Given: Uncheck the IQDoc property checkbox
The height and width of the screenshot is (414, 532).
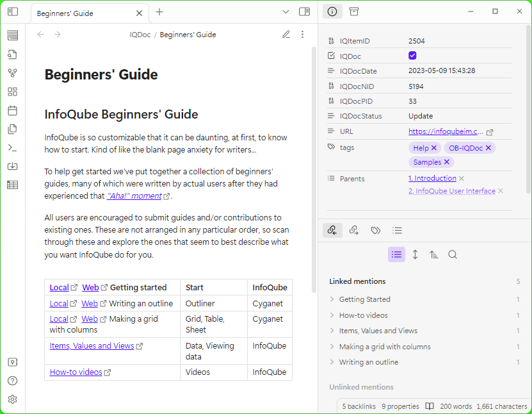Looking at the screenshot, I should coord(412,55).
